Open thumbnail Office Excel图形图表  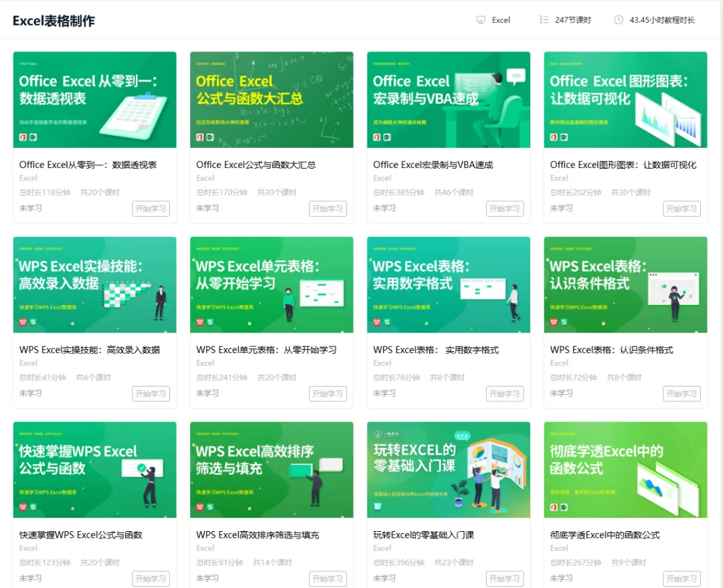(x=626, y=100)
